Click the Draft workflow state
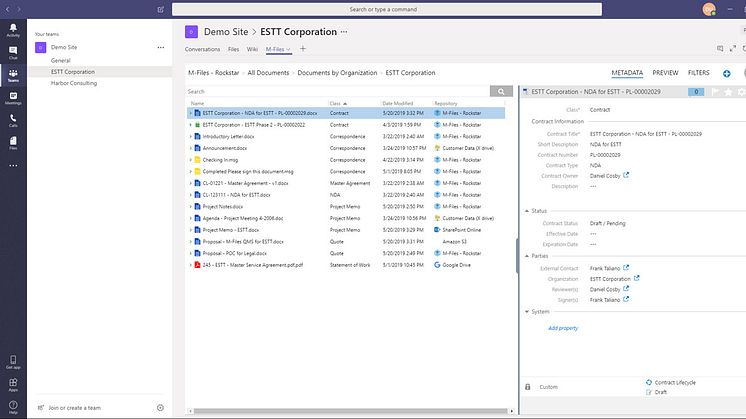Viewport: 746px width, 419px height. coord(660,392)
